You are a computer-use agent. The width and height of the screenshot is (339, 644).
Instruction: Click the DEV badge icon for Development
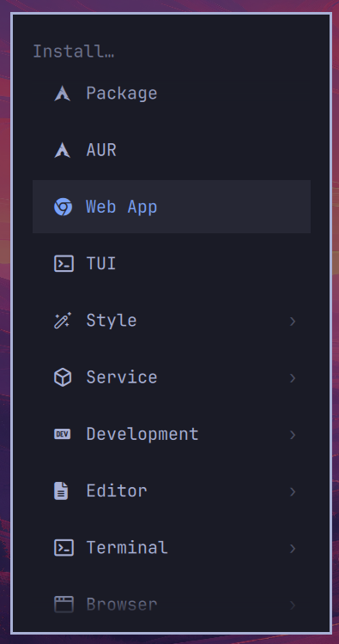(63, 434)
